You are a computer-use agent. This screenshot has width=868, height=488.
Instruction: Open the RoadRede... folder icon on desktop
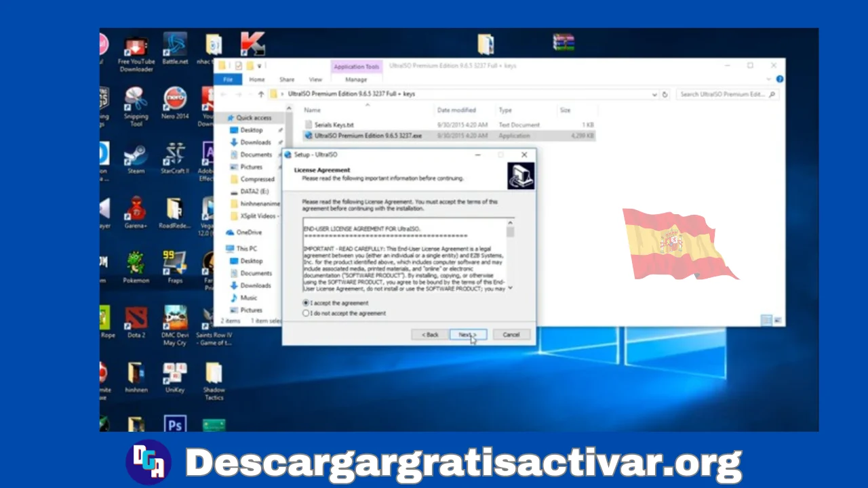[175, 213]
